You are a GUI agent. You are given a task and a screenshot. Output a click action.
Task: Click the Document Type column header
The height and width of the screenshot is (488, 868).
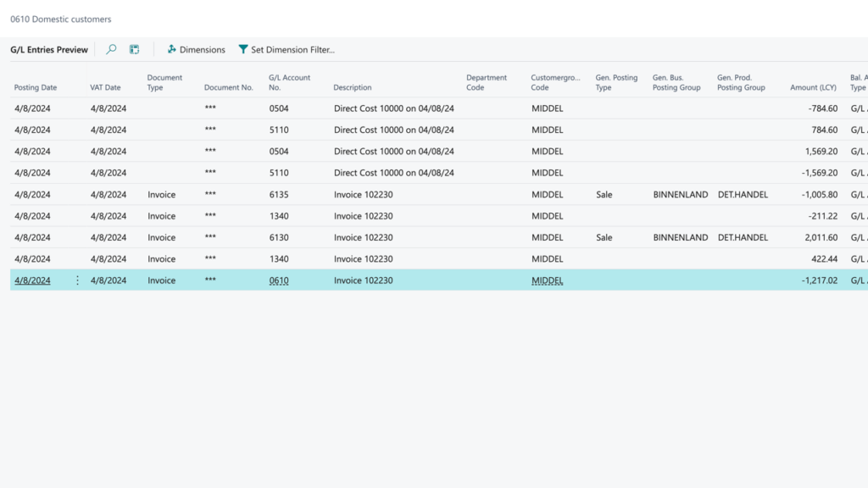click(164, 82)
